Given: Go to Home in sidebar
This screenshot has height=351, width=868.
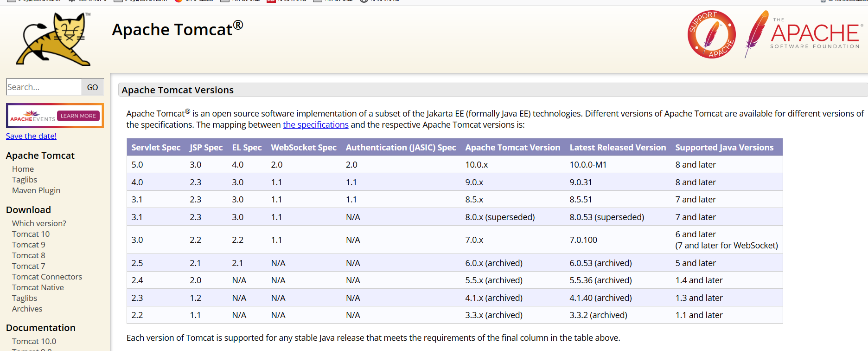Looking at the screenshot, I should [23, 169].
